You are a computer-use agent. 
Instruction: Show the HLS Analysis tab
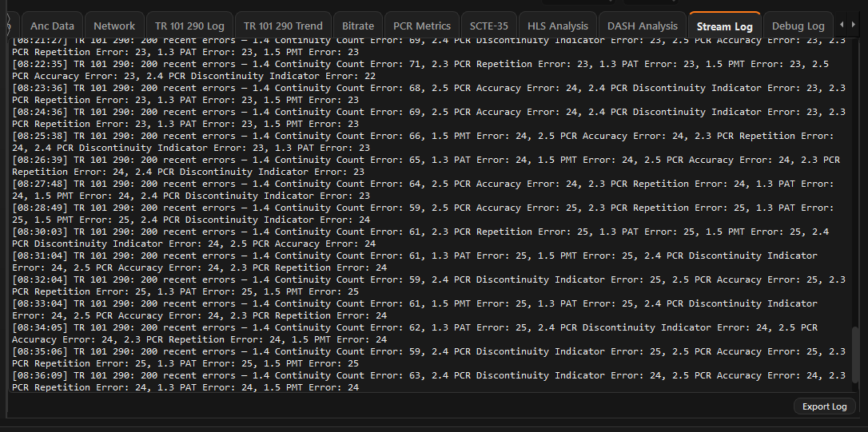click(557, 26)
